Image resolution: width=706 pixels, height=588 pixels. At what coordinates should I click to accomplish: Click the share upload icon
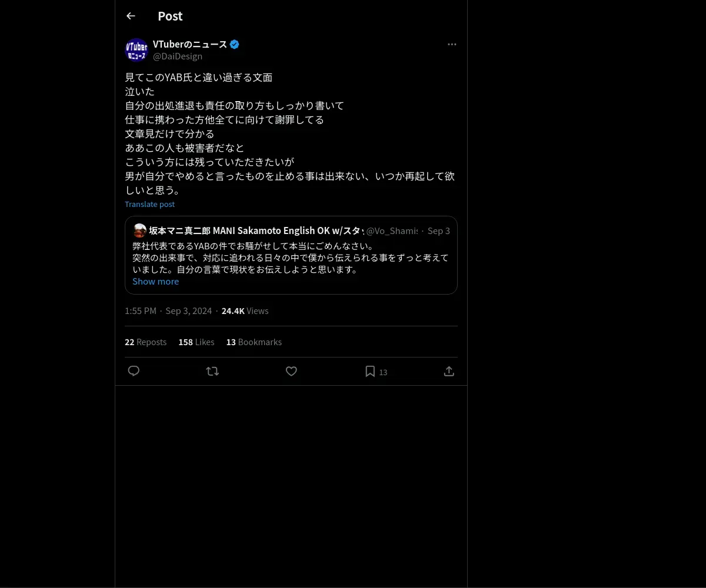pos(449,371)
